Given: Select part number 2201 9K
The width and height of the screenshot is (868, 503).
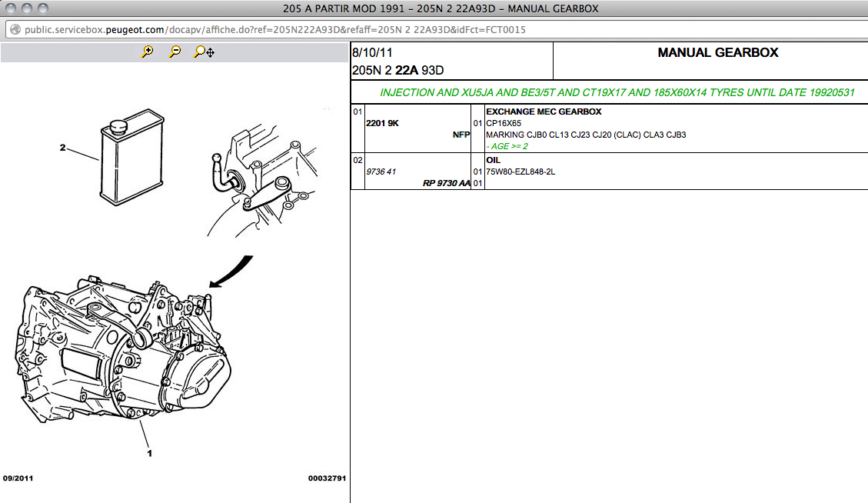Looking at the screenshot, I should pos(383,123).
